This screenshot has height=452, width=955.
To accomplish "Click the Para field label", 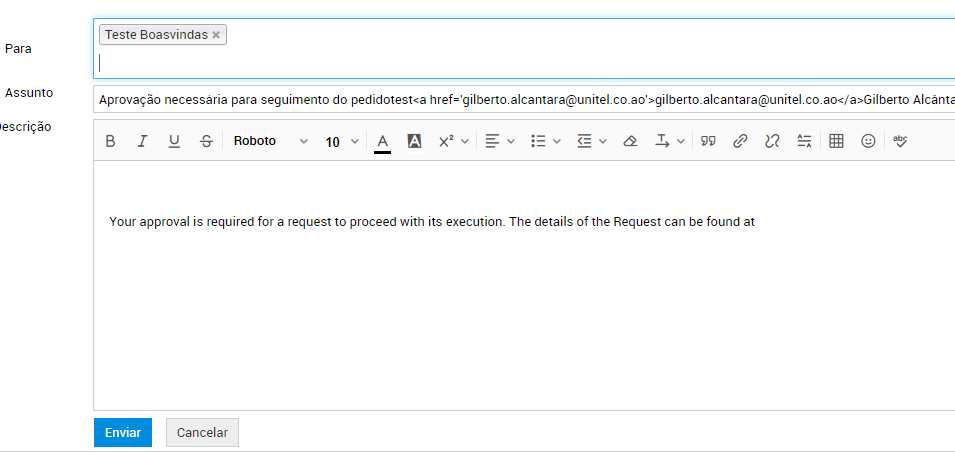I will coord(18,49).
